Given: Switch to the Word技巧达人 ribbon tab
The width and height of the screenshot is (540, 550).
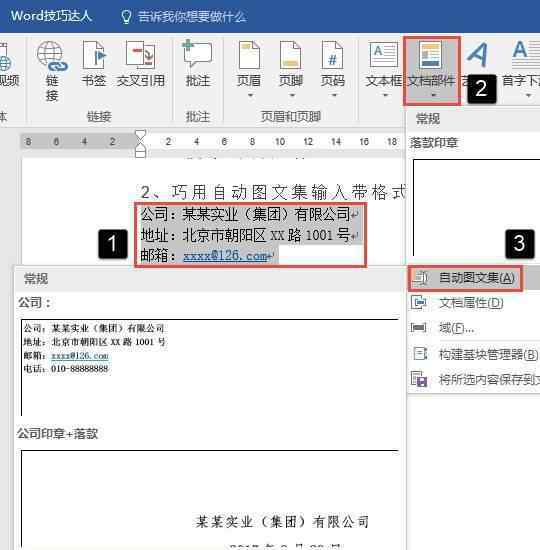Looking at the screenshot, I should [51, 16].
